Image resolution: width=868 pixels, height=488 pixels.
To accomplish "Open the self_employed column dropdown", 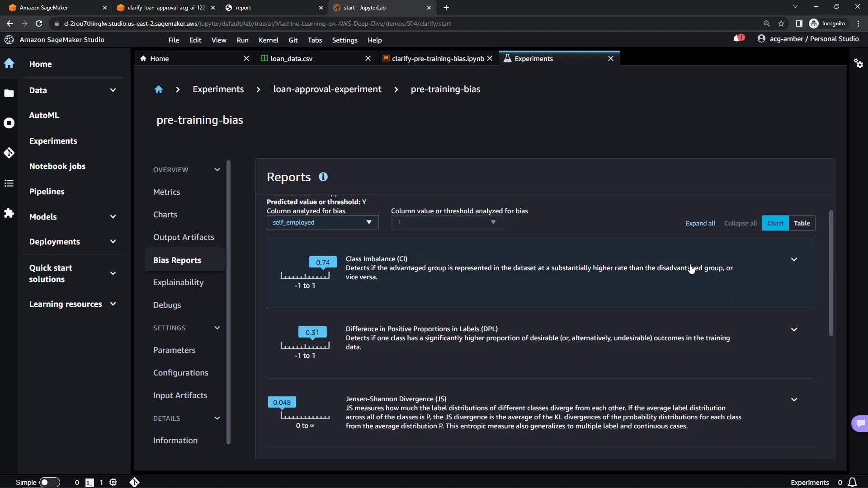I will [x=322, y=222].
